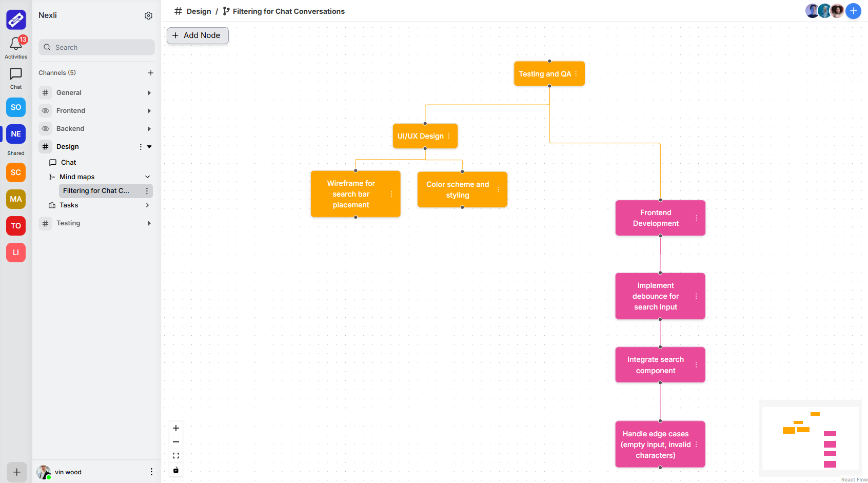Screen dimensions: 868x483
Task: Invite member with blue plus button
Action: click(853, 11)
